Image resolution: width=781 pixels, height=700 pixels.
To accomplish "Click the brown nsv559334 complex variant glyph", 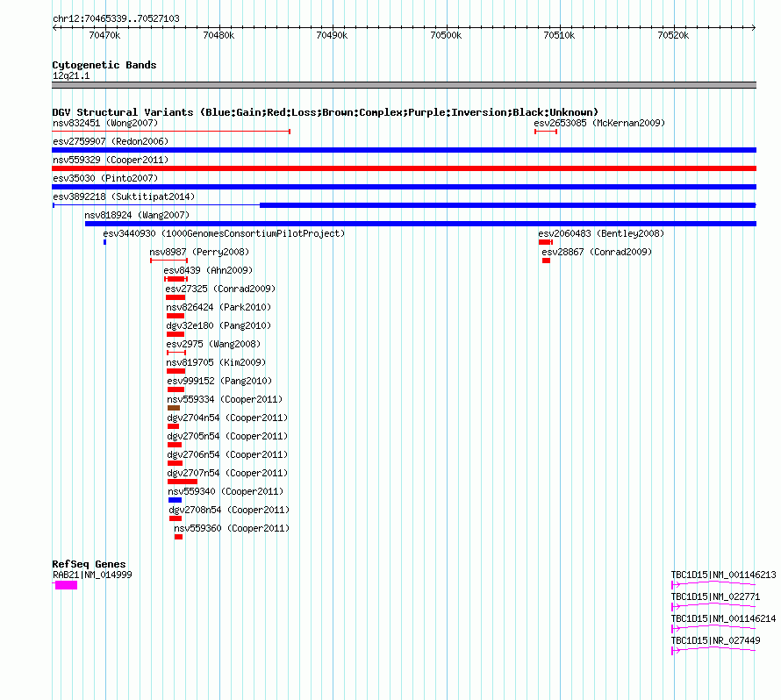I will [174, 408].
